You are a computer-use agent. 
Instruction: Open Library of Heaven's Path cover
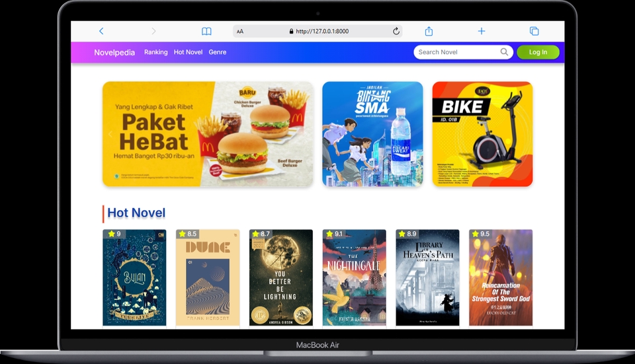click(x=428, y=278)
